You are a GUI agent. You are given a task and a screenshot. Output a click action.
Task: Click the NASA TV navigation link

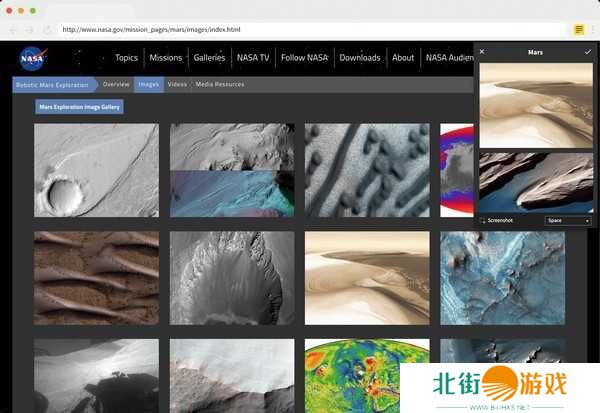(253, 58)
